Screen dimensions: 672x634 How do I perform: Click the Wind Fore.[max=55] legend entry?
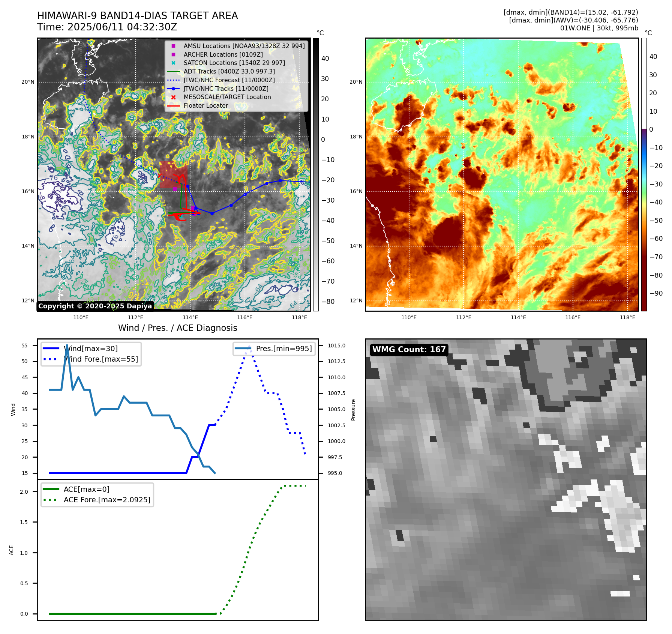90,359
